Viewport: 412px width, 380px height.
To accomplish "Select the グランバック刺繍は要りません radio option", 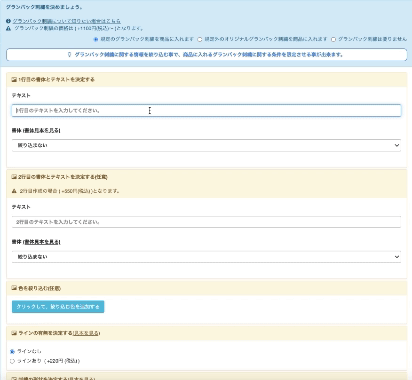I will tap(333, 39).
